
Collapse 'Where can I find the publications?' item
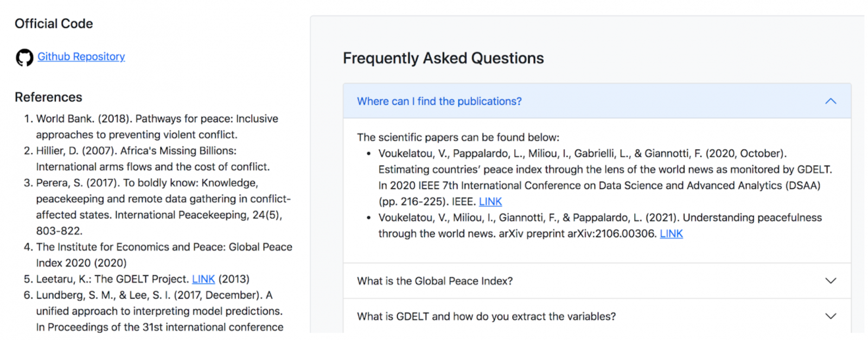(597, 101)
